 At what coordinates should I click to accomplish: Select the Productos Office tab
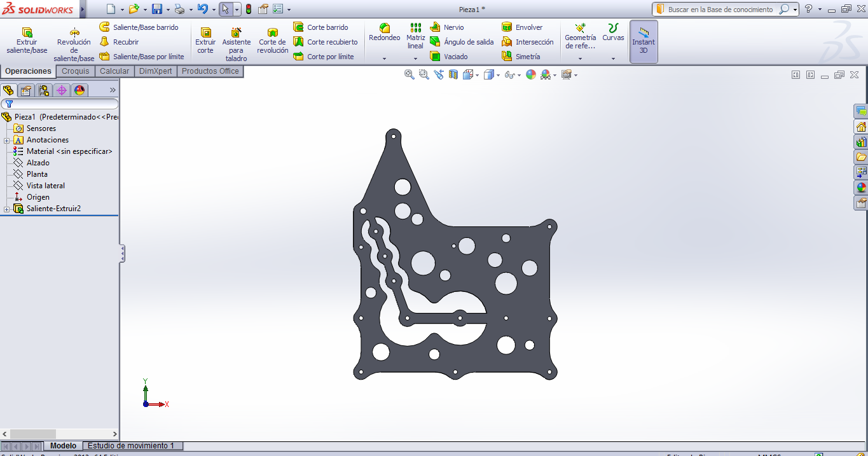pos(210,71)
